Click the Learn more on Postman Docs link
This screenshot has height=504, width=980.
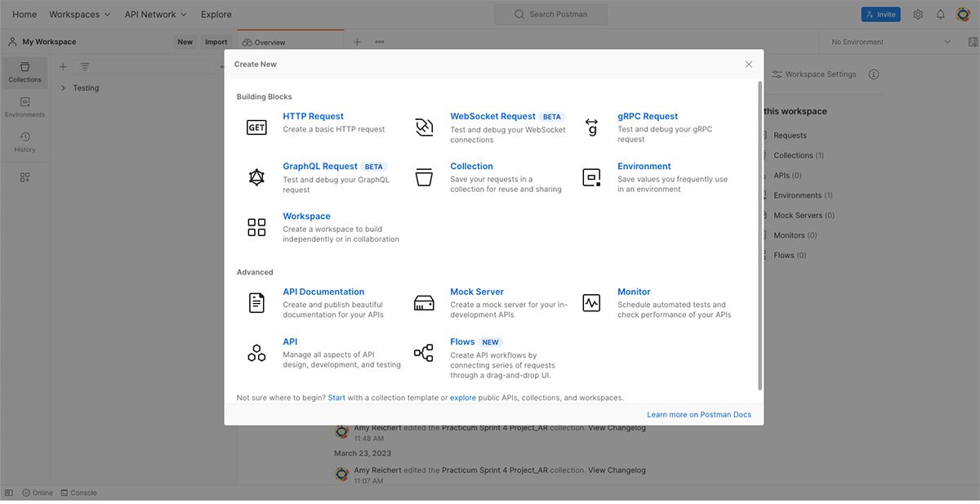pyautogui.click(x=699, y=415)
